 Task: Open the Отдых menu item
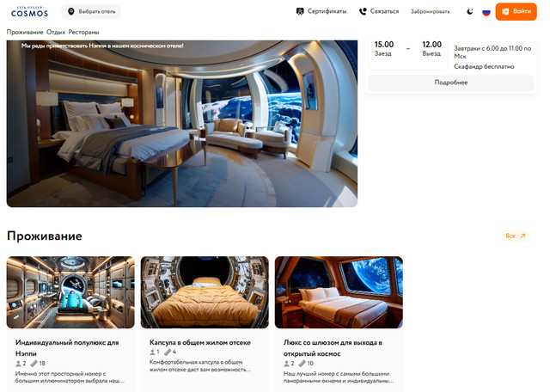(56, 32)
